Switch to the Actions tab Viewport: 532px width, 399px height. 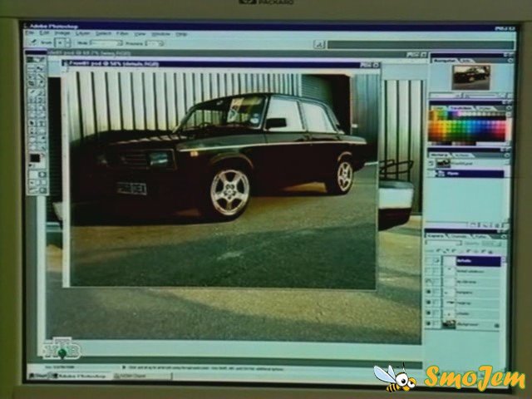[x=461, y=155]
